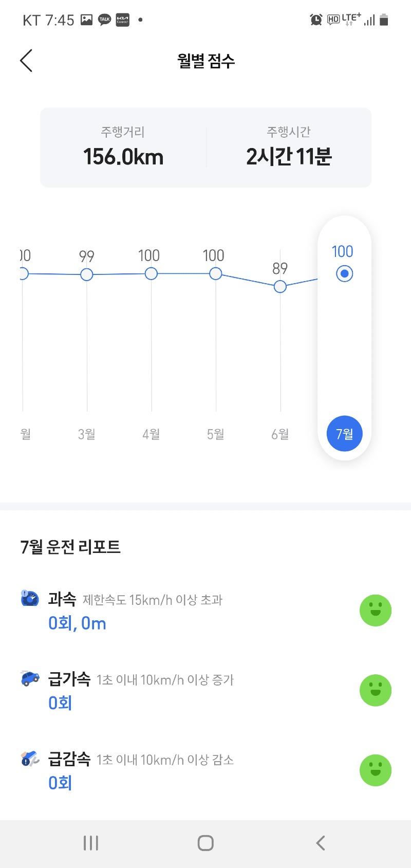411x868 pixels.
Task: Tap the green smiley for 과속
Action: pos(376,611)
